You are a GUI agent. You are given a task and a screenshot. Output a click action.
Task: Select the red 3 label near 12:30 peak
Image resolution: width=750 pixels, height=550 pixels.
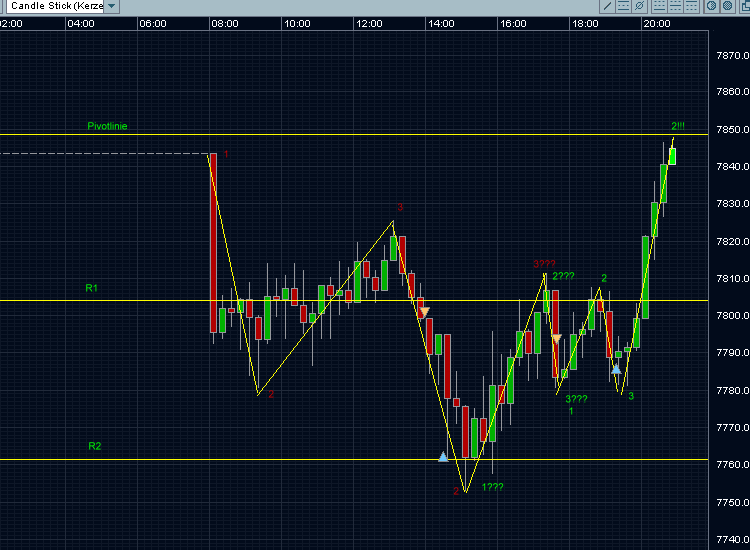coord(400,207)
